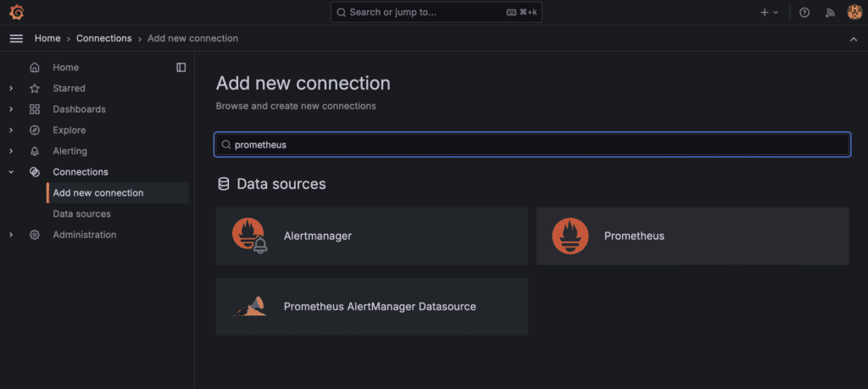Click the Dashboards grid icon
Image resolution: width=868 pixels, height=389 pixels.
[x=34, y=109]
